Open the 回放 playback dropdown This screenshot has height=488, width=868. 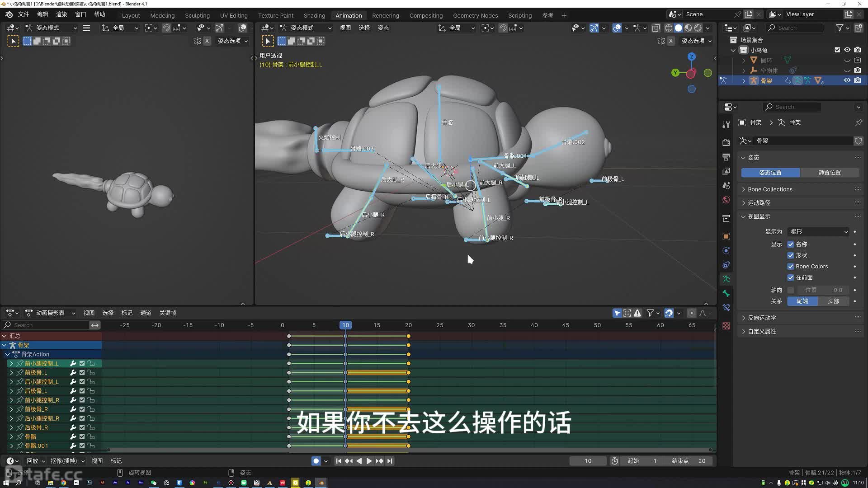click(36, 461)
